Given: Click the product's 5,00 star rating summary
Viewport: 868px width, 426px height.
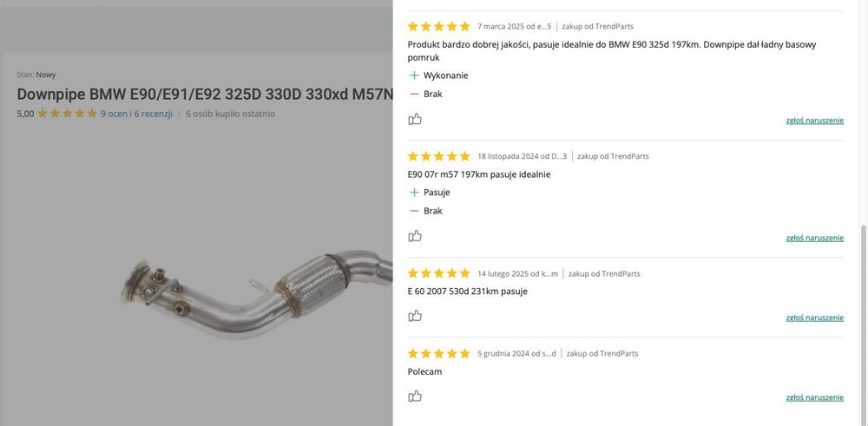Looking at the screenshot, I should tap(57, 114).
